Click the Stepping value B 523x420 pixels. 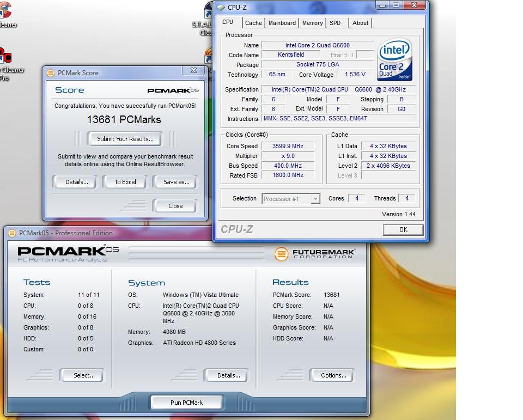(x=402, y=99)
